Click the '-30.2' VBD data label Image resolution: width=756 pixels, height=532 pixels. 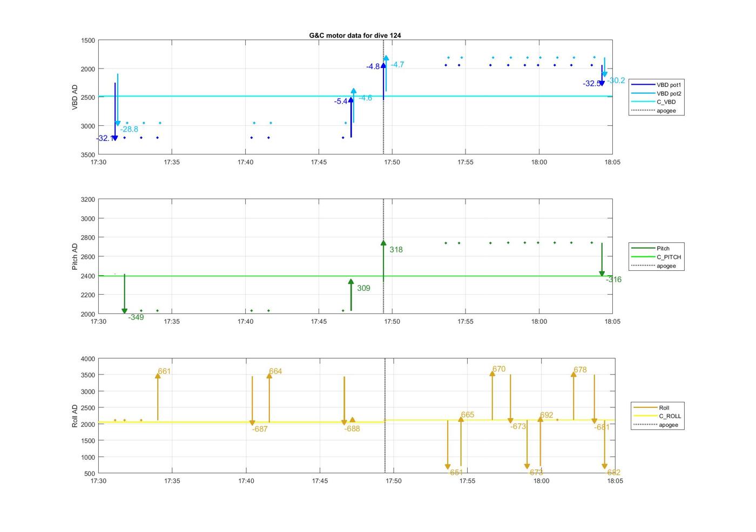click(x=616, y=80)
